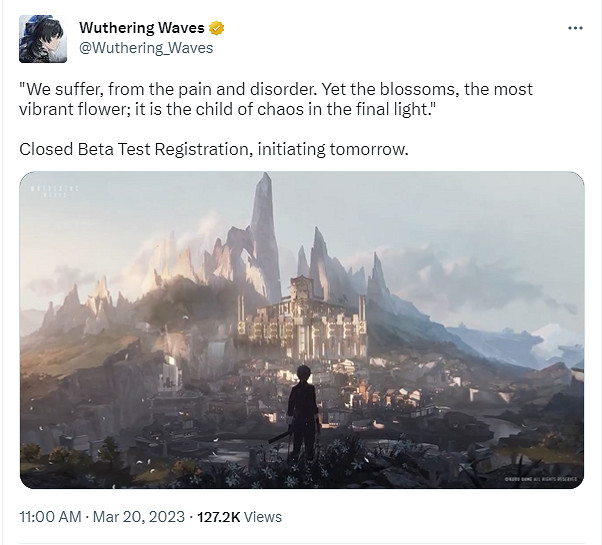Viewport: 602px width, 545px height.
Task: Open the Wuthering Waves profile avatar
Action: point(43,38)
